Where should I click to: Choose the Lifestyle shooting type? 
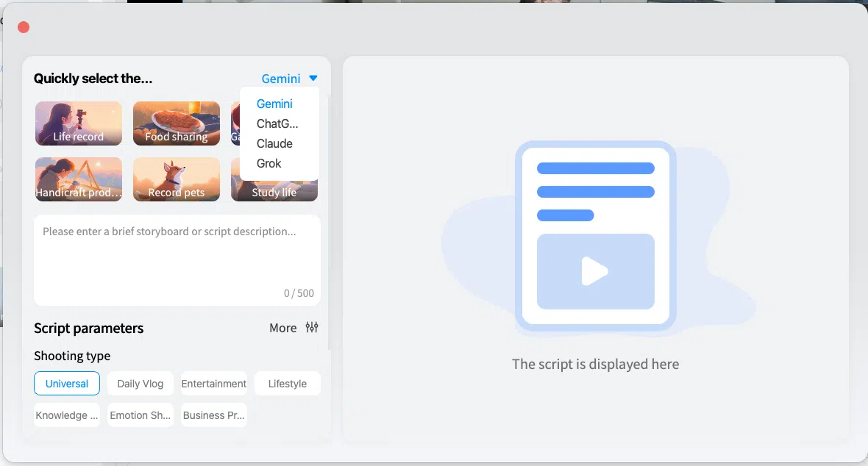288,384
